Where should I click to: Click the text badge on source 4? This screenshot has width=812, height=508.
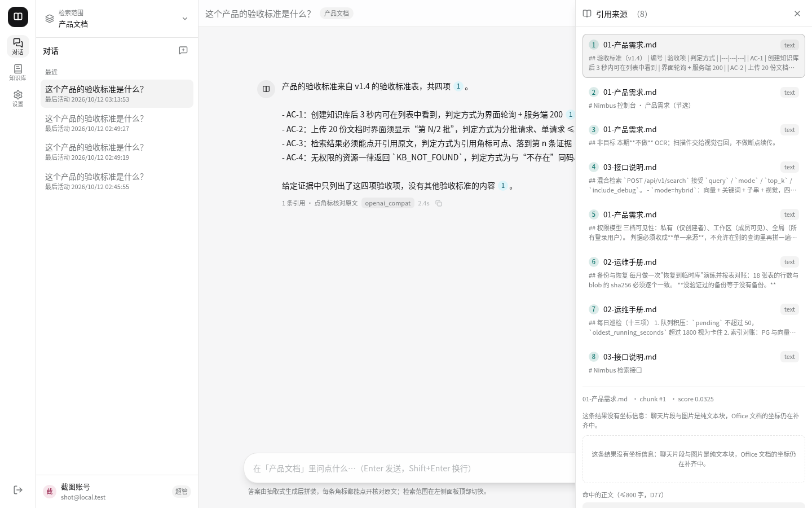click(x=789, y=167)
